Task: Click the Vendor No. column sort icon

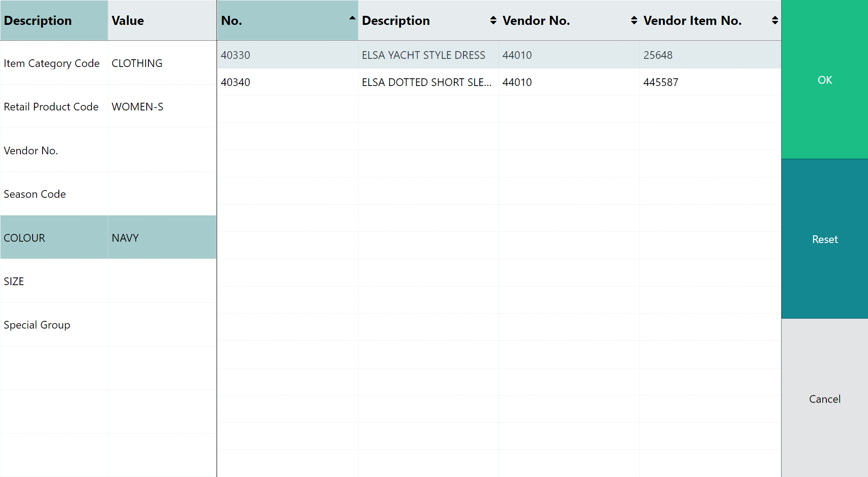Action: (634, 20)
